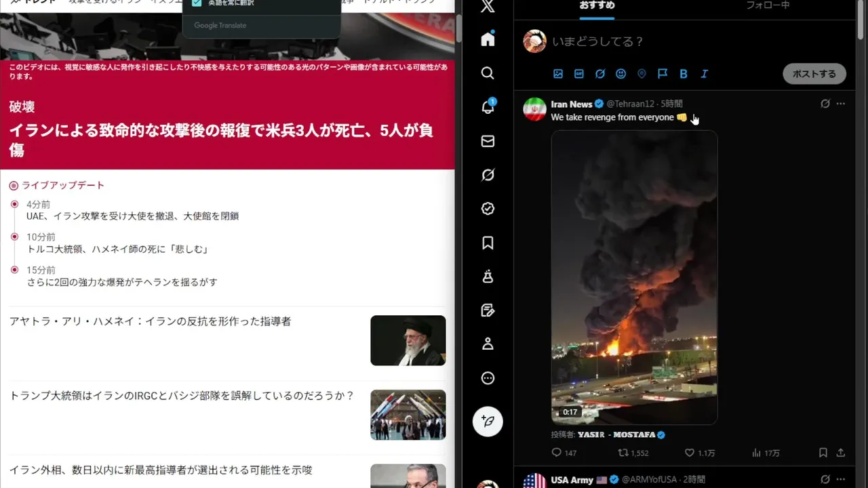View analytics of Iran News post
Viewport: 868px width, 488px height.
[x=766, y=453]
